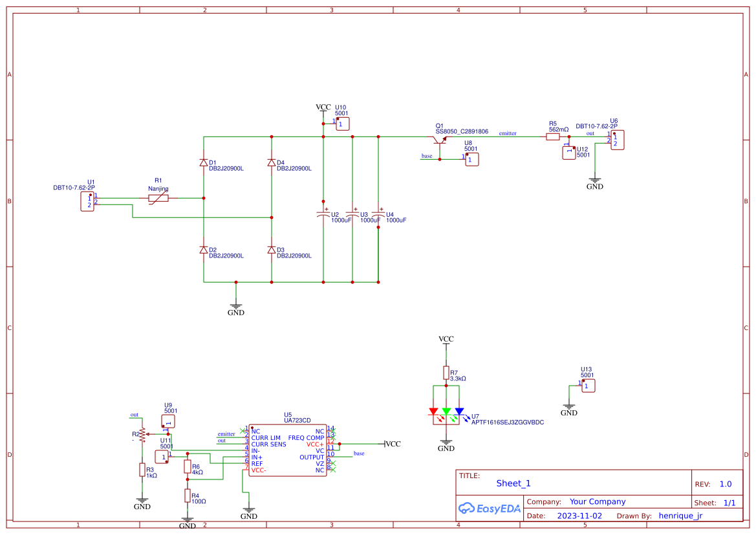This screenshot has height=537, width=756.
Task: Click the EasyEDA logo in the title block
Action: (490, 509)
